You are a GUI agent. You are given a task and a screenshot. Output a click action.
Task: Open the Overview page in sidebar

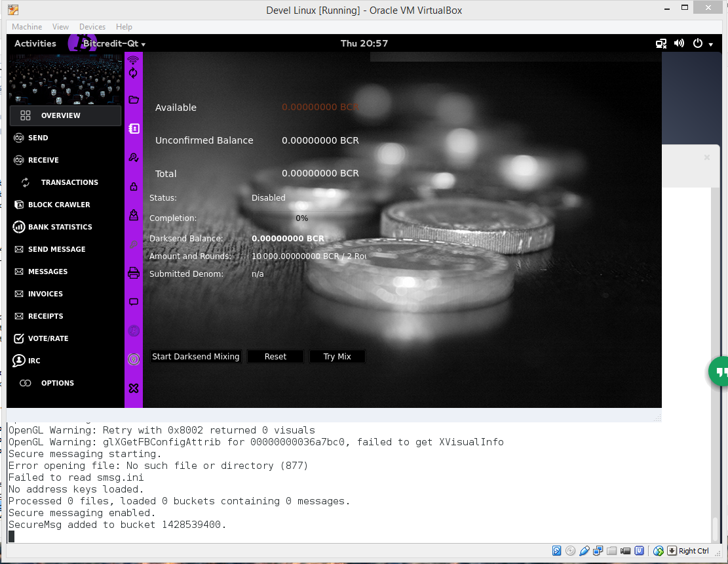66,115
